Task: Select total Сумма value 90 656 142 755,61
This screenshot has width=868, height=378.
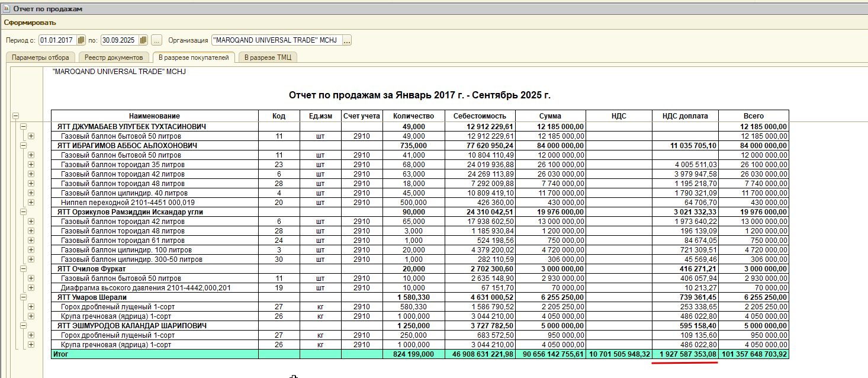Action: tap(551, 354)
